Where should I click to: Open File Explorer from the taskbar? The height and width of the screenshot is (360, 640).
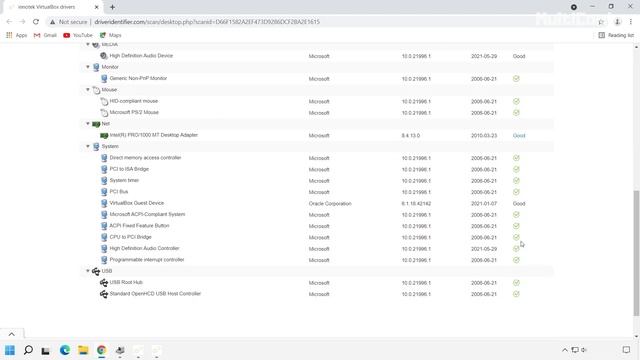click(83, 350)
